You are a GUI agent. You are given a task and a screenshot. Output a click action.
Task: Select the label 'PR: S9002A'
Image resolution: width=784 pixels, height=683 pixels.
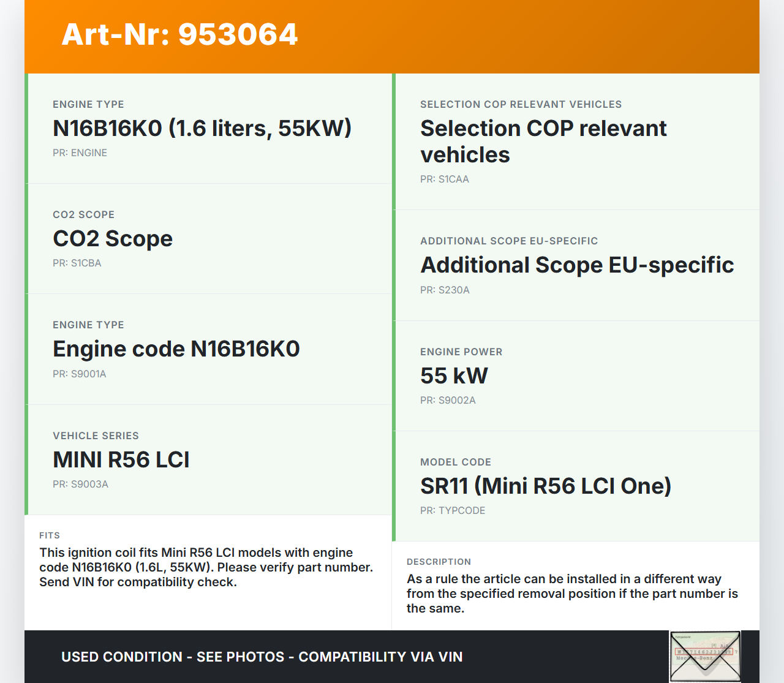[448, 401]
